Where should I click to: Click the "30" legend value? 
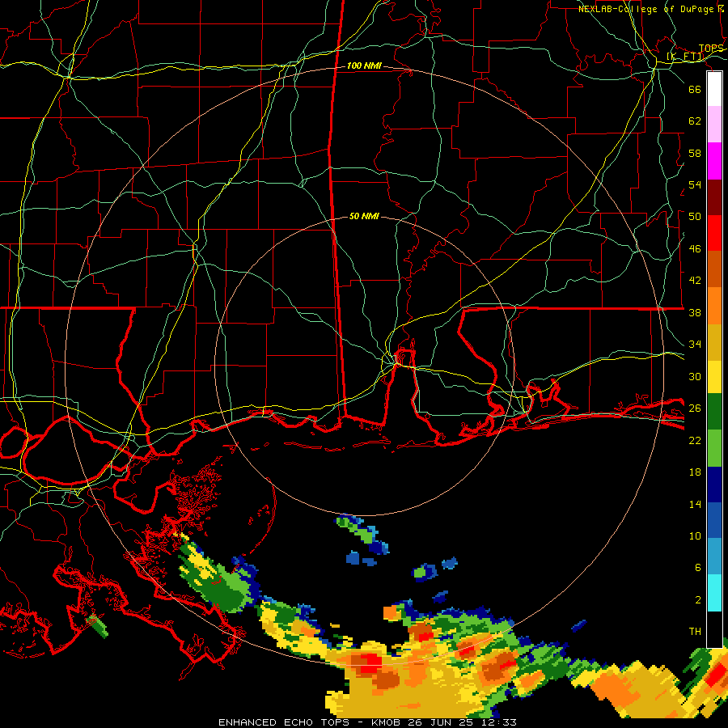[695, 376]
